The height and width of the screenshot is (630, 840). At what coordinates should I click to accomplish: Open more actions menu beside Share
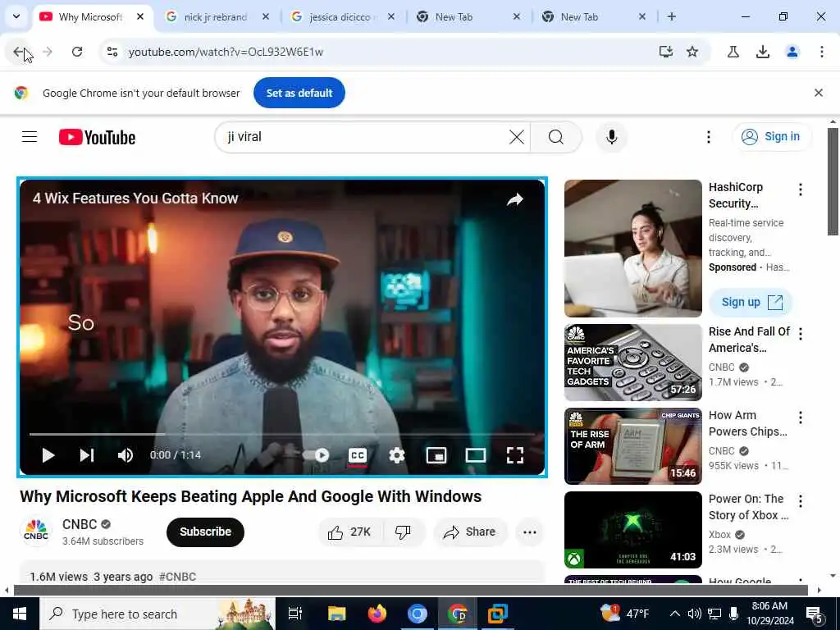pos(530,532)
